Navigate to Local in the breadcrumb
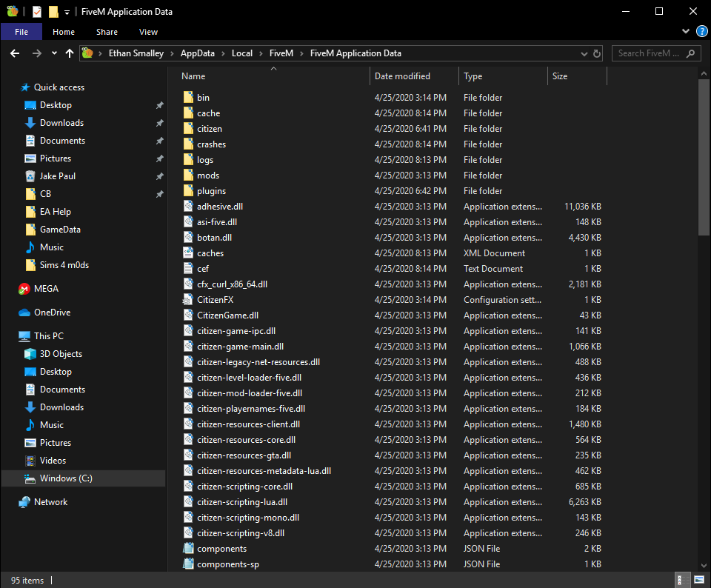 242,53
